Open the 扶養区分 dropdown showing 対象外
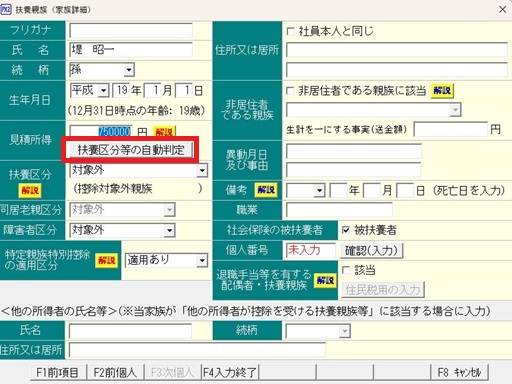The width and height of the screenshot is (512, 384). pyautogui.click(x=202, y=170)
